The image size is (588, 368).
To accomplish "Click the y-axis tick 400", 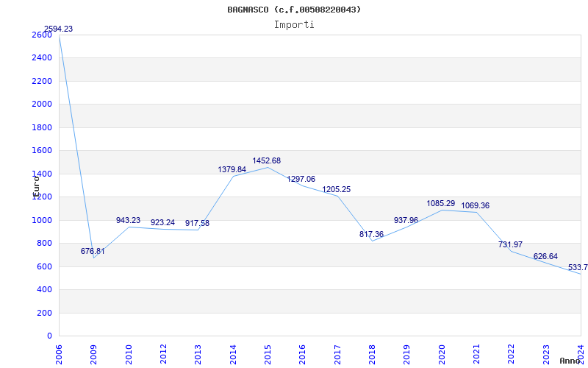I will click(x=44, y=290).
